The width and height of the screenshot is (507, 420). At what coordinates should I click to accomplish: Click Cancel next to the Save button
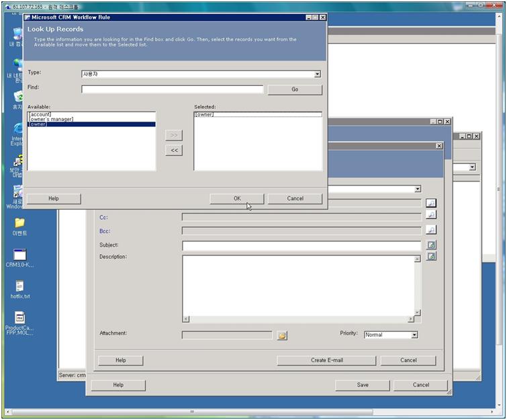[420, 385]
